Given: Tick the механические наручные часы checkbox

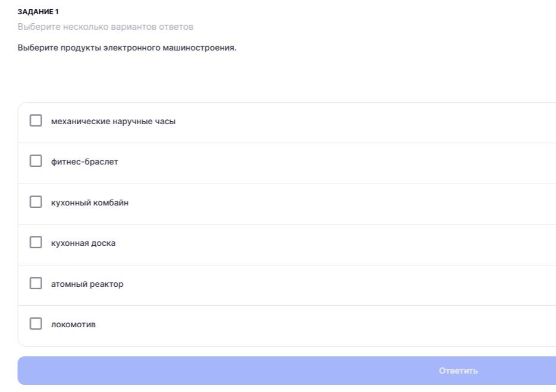Looking at the screenshot, I should click(x=36, y=121).
